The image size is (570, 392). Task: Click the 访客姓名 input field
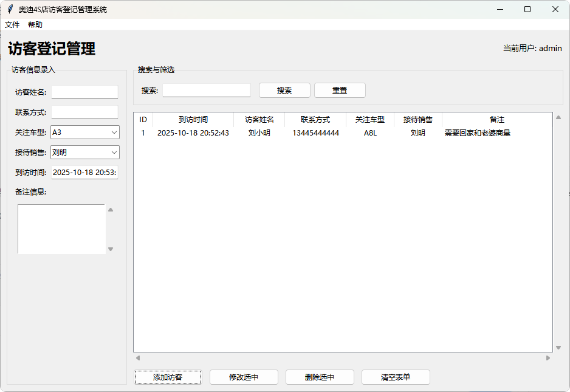pyautogui.click(x=84, y=92)
